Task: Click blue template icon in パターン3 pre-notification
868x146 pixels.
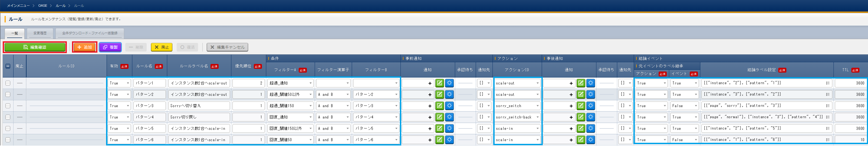Action: coord(449,106)
